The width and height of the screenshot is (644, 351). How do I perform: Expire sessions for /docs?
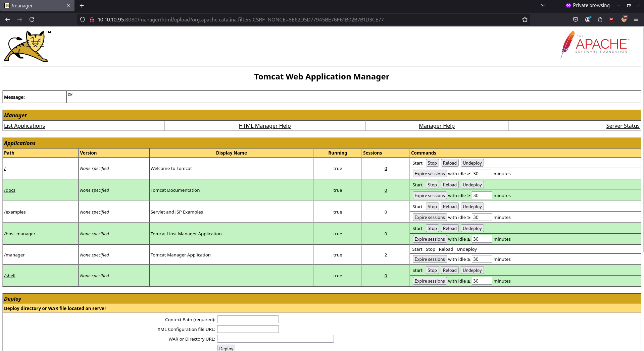click(x=430, y=195)
